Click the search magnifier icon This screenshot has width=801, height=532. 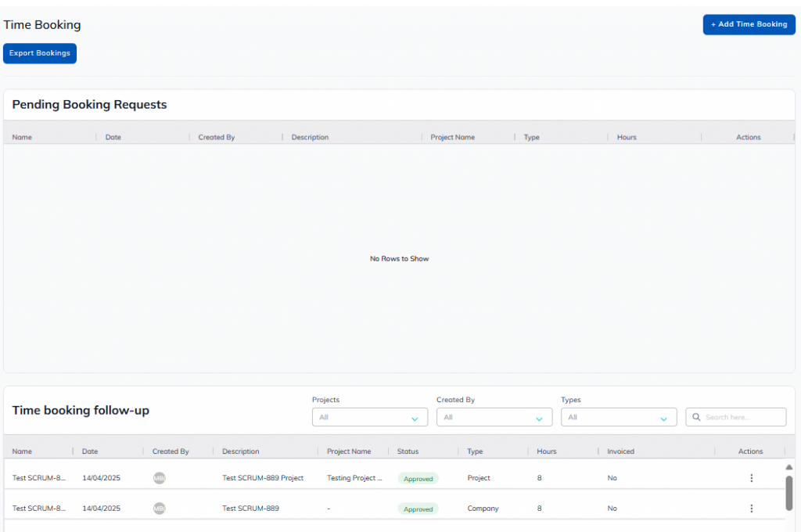[x=696, y=417]
